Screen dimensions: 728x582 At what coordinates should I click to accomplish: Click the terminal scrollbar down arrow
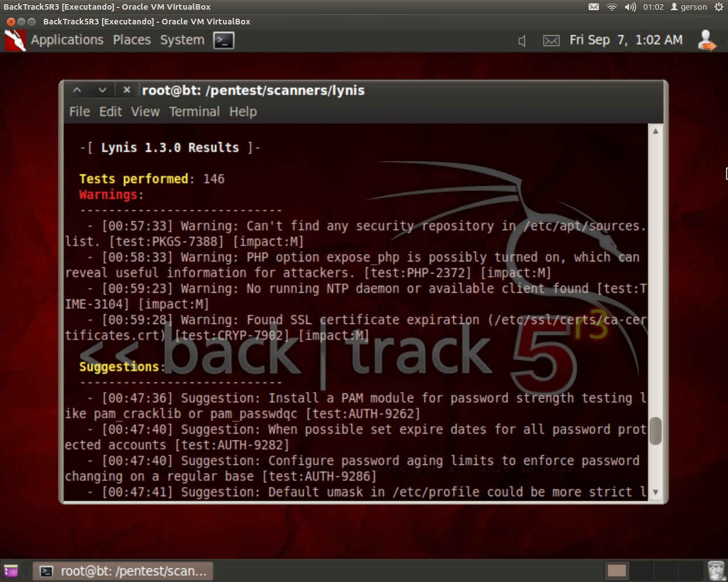pyautogui.click(x=655, y=493)
